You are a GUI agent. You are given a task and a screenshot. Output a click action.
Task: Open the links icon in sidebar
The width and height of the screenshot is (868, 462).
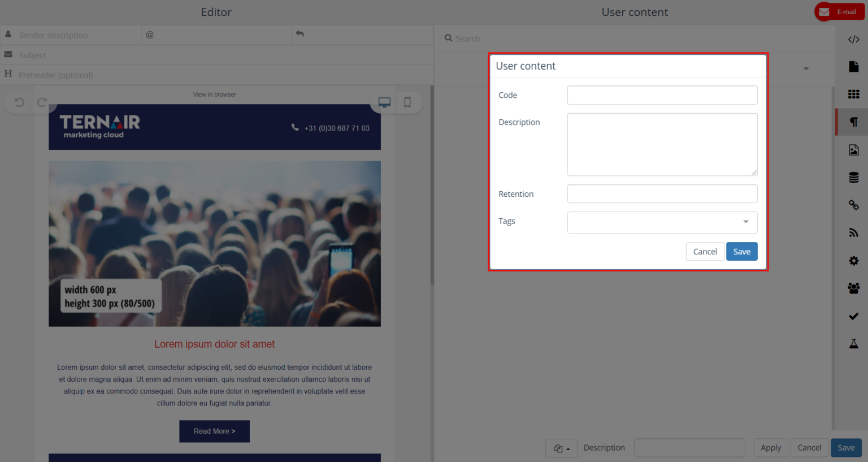point(853,205)
